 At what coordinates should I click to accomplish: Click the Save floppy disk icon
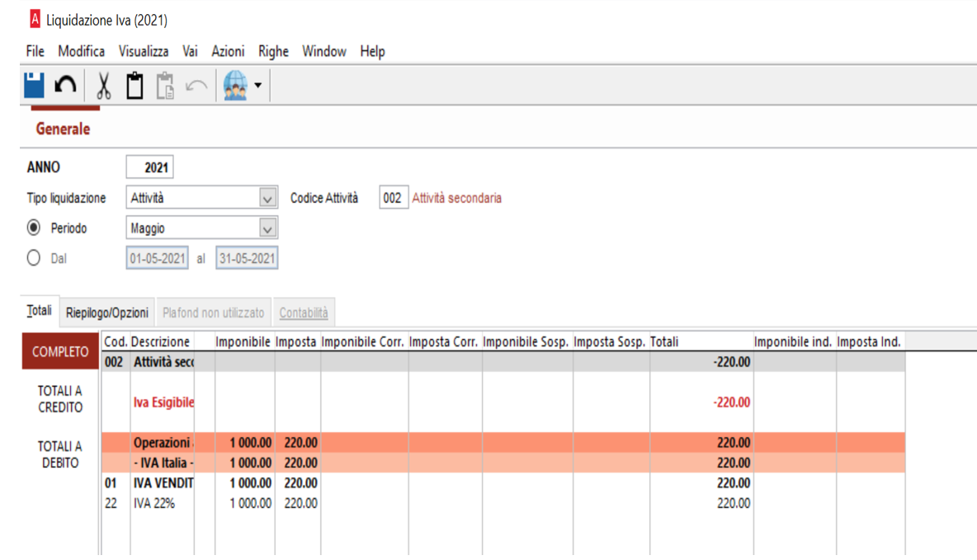click(35, 85)
